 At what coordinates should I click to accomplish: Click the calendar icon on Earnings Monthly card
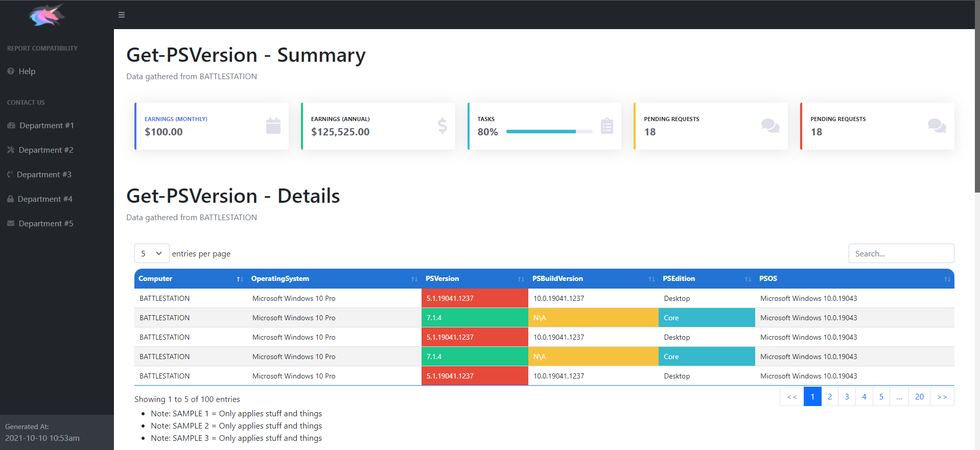273,126
